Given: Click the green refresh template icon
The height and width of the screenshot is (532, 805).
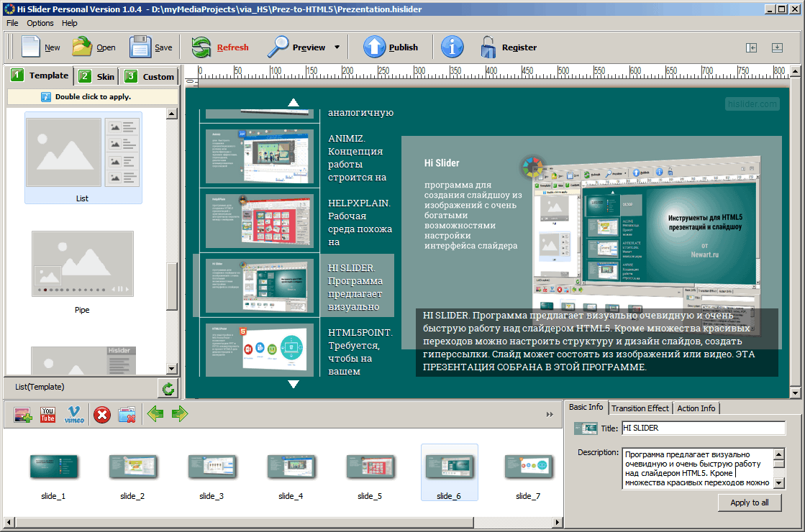Looking at the screenshot, I should [168, 388].
